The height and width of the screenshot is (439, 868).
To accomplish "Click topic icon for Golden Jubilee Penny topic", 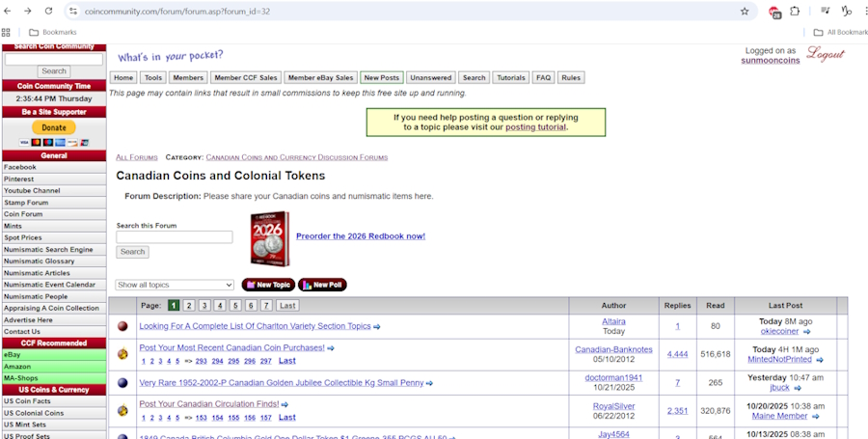I will point(122,382).
